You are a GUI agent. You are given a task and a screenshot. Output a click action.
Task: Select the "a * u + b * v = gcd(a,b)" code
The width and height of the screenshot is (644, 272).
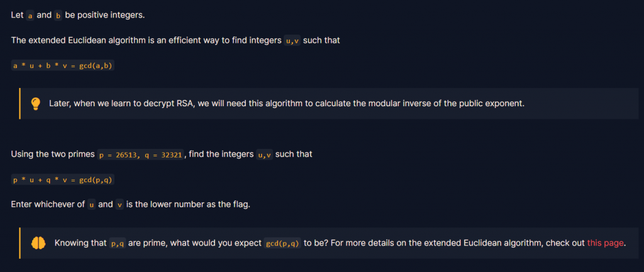pyautogui.click(x=62, y=65)
